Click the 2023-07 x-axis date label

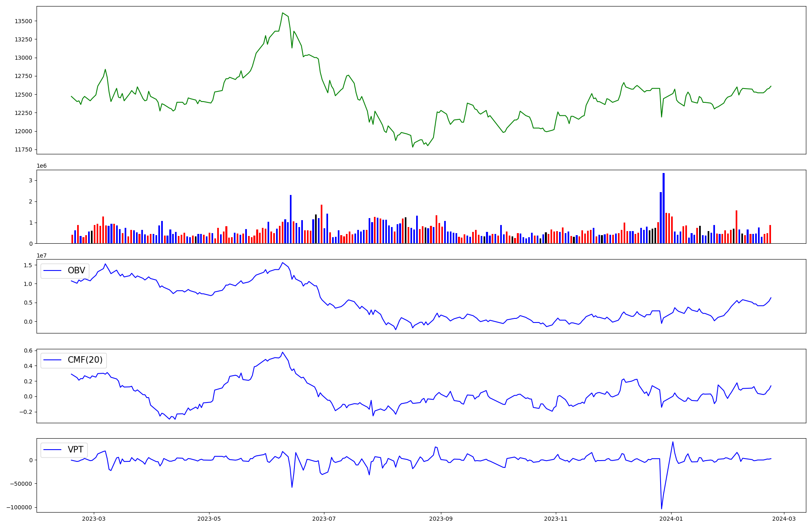[x=324, y=519]
